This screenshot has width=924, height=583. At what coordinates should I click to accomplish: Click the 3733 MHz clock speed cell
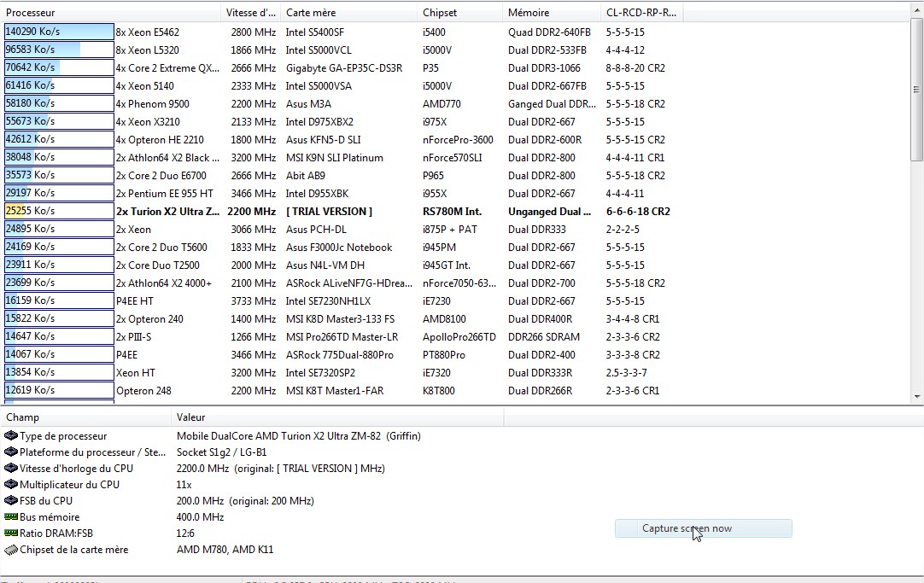click(254, 301)
